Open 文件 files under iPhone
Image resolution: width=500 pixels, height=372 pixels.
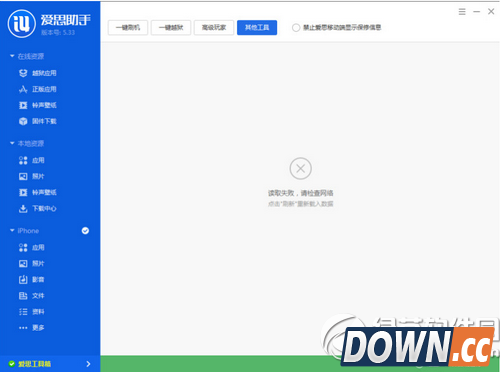point(32,296)
